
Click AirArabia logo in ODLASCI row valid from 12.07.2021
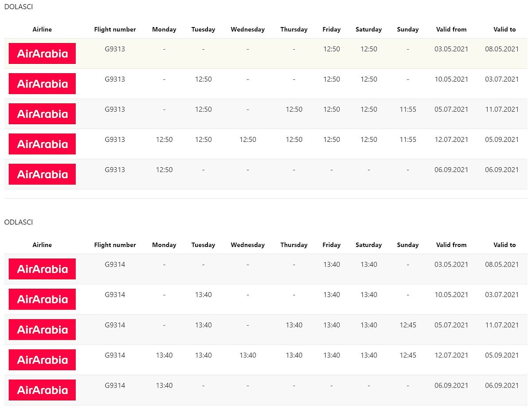[42, 359]
